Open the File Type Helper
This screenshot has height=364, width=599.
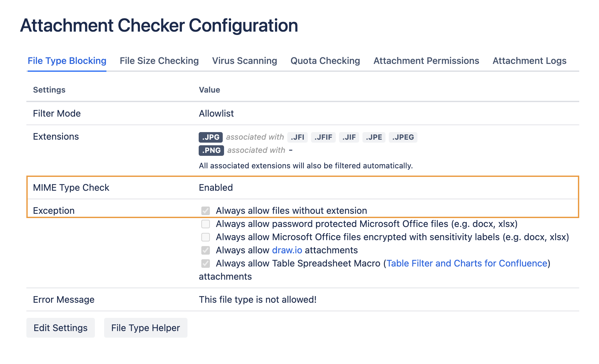coord(145,327)
